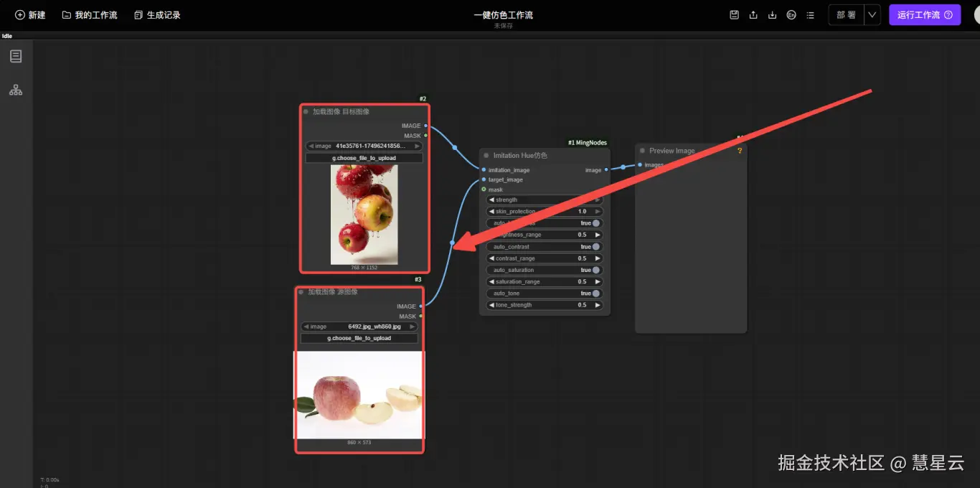Increase brightness_range with right arrow
980x488 pixels.
[598, 235]
